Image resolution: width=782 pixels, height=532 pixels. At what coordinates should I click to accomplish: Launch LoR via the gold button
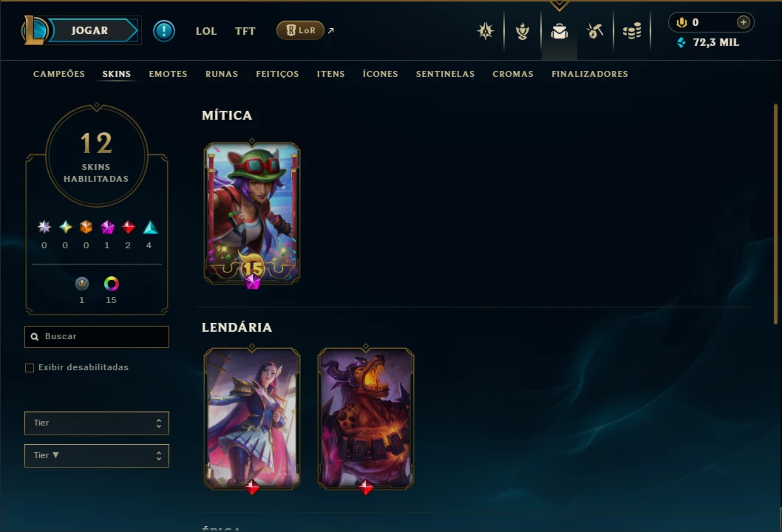coord(300,30)
